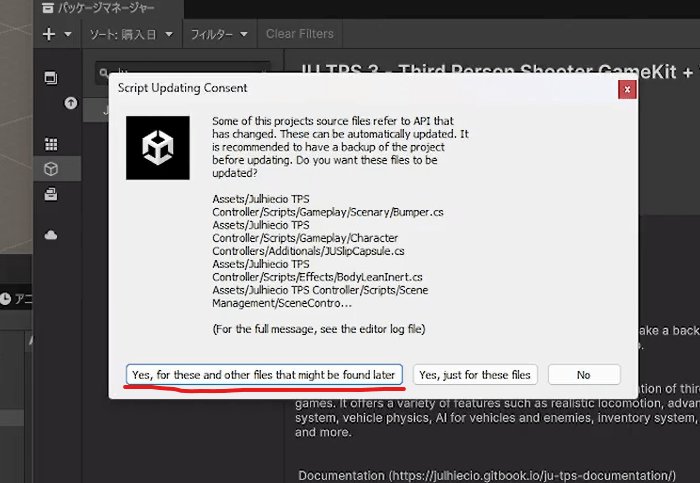Click the package search field
The image size is (700, 483).
pos(183,71)
